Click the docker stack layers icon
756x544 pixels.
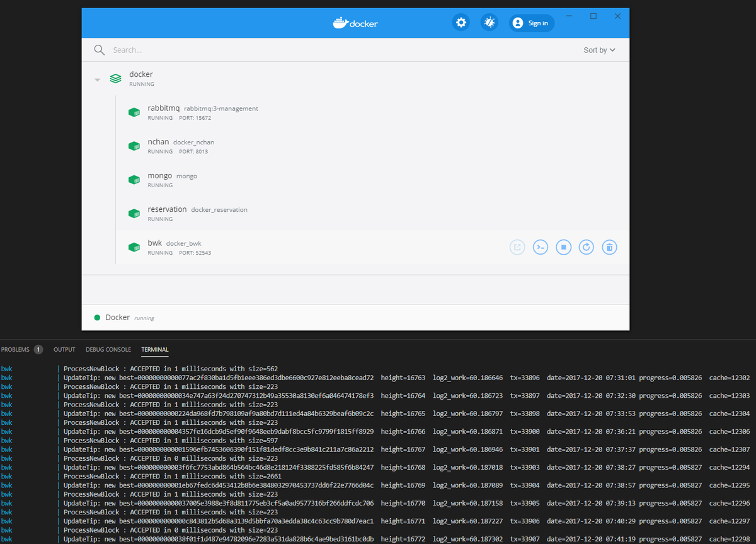115,78
